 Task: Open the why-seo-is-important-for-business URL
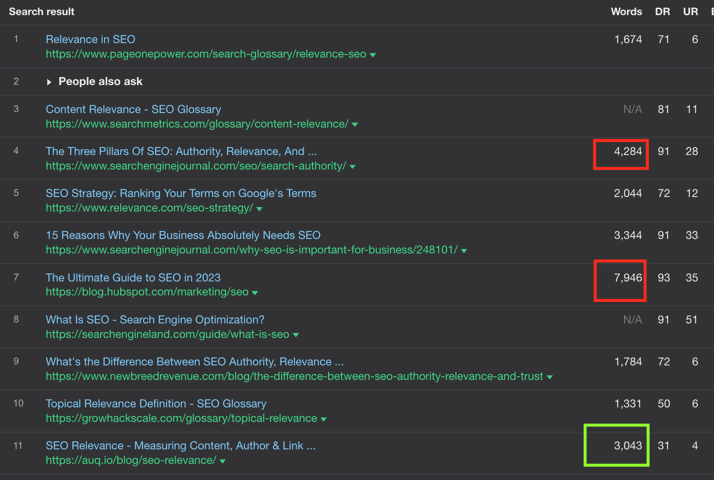tap(252, 250)
